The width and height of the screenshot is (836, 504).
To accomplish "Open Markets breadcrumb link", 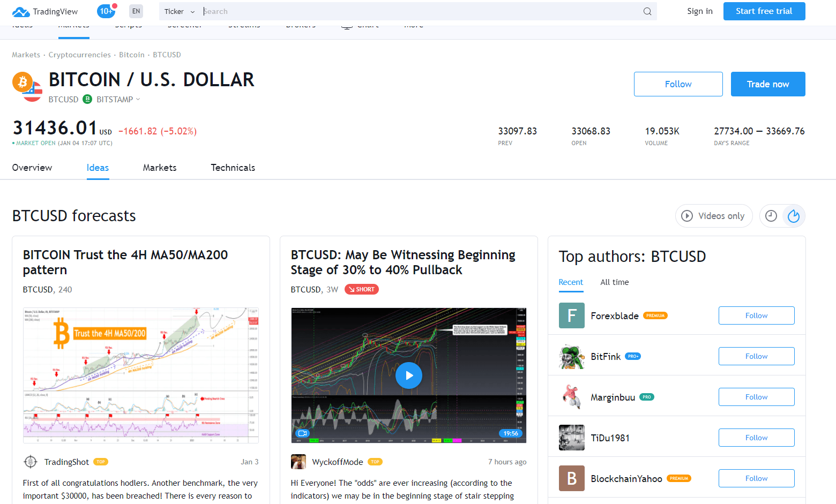I will click(x=26, y=55).
